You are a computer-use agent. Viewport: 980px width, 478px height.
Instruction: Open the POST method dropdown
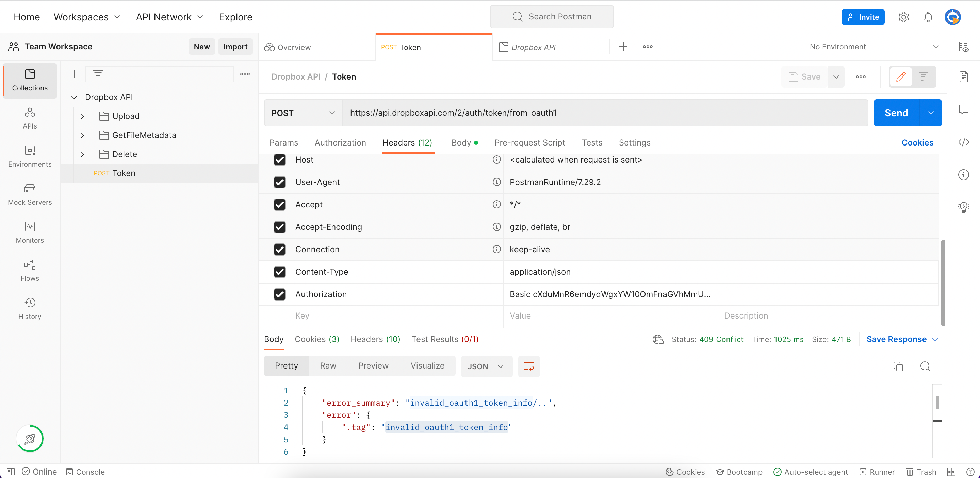[303, 113]
